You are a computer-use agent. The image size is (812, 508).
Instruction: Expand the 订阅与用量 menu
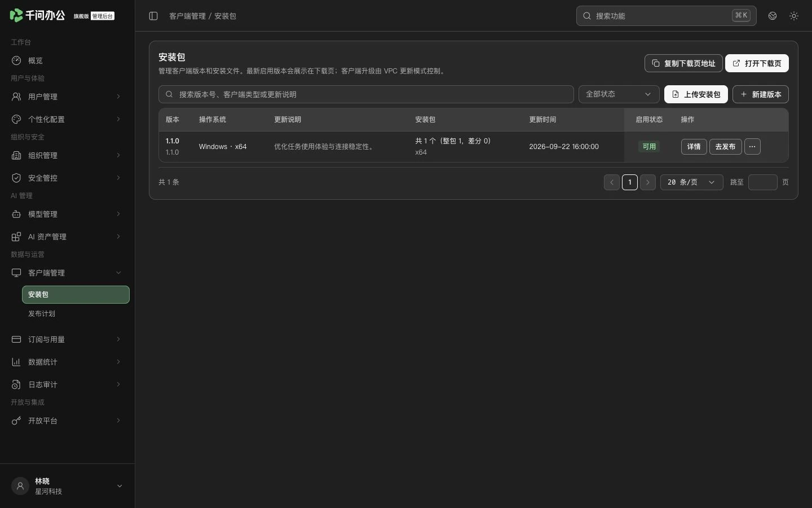(68, 339)
